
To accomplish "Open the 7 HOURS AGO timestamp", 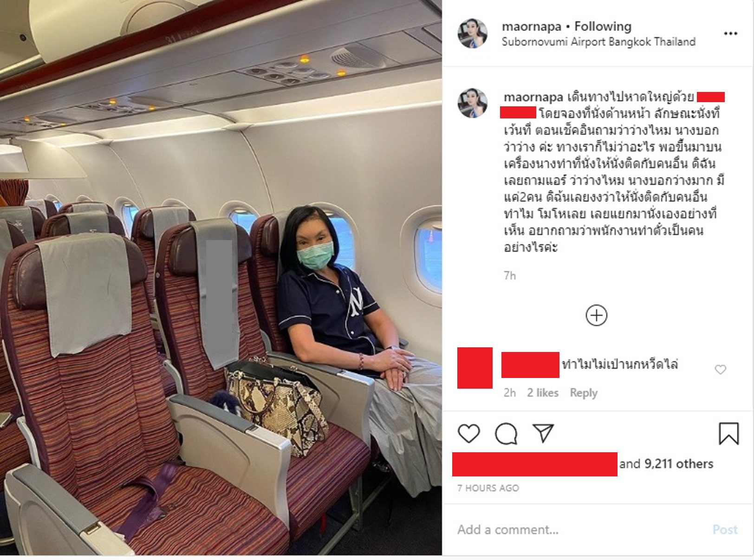I will (x=488, y=488).
